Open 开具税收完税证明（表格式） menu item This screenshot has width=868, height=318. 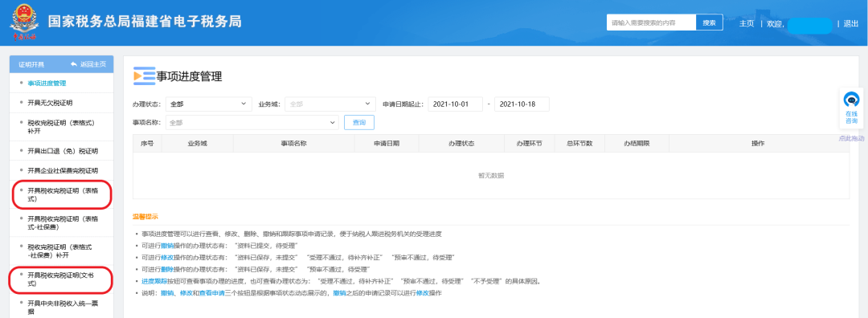pyautogui.click(x=63, y=194)
